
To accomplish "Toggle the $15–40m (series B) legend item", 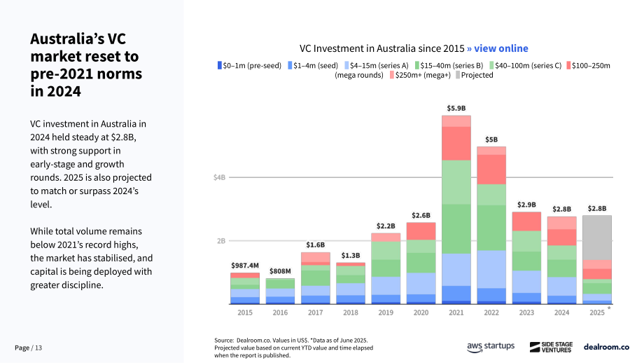I will (449, 65).
